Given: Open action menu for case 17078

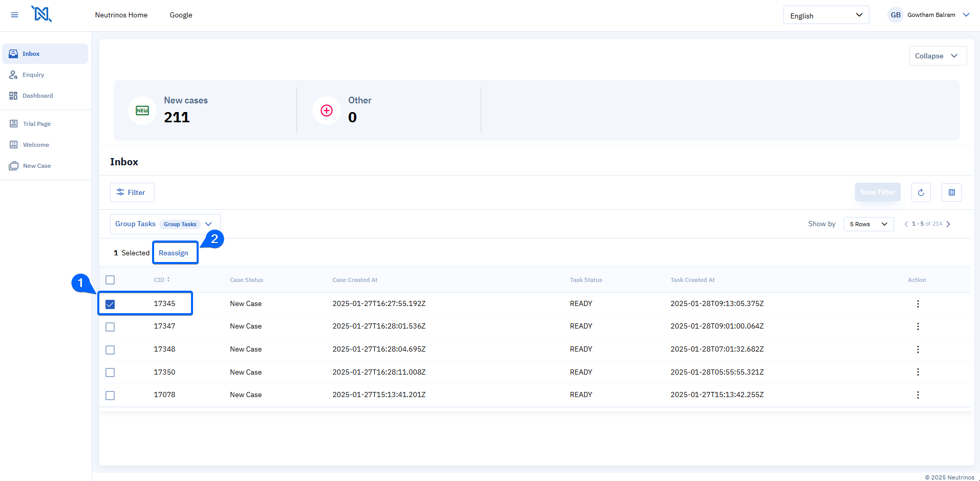Looking at the screenshot, I should (x=918, y=395).
